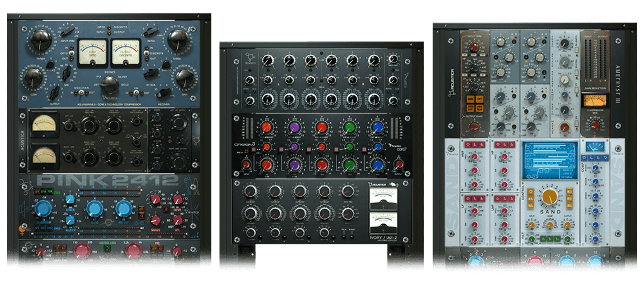Adjust the top blue cut/boost knob on Cream3

tap(377, 127)
